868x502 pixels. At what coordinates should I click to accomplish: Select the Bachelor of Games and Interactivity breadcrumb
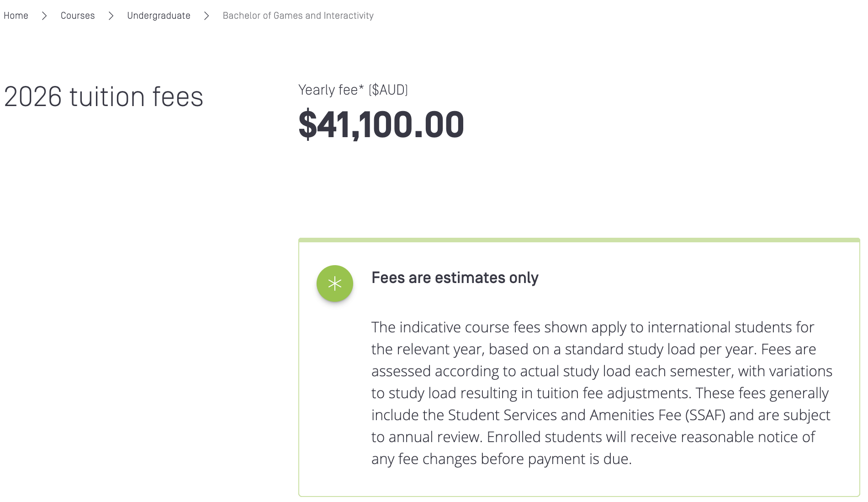tap(297, 16)
